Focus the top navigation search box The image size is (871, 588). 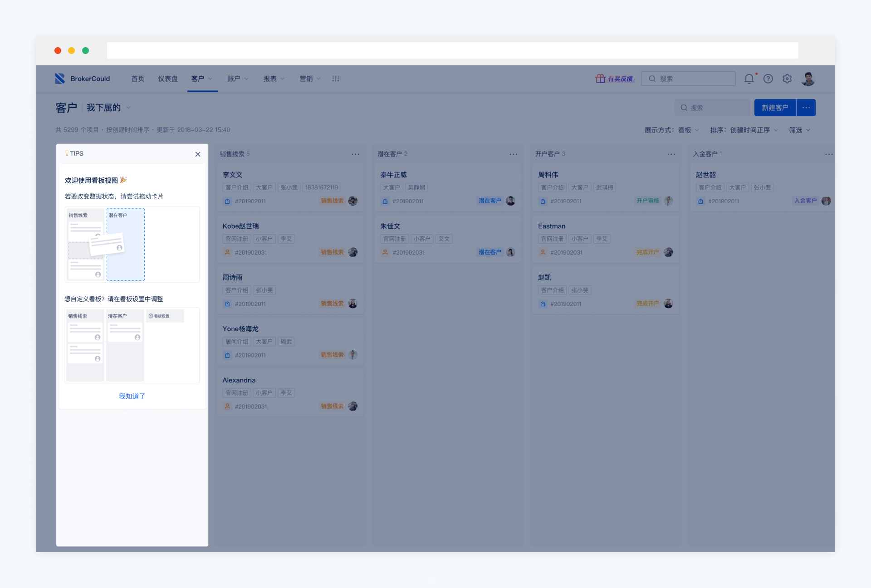(x=688, y=78)
